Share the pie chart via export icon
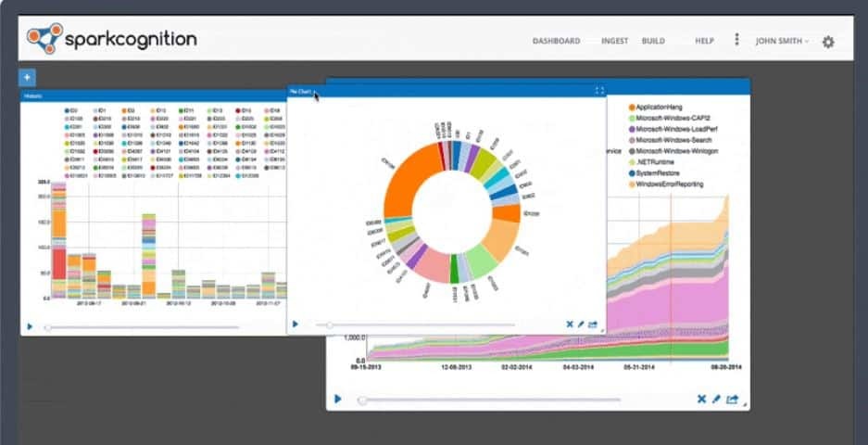 point(593,324)
